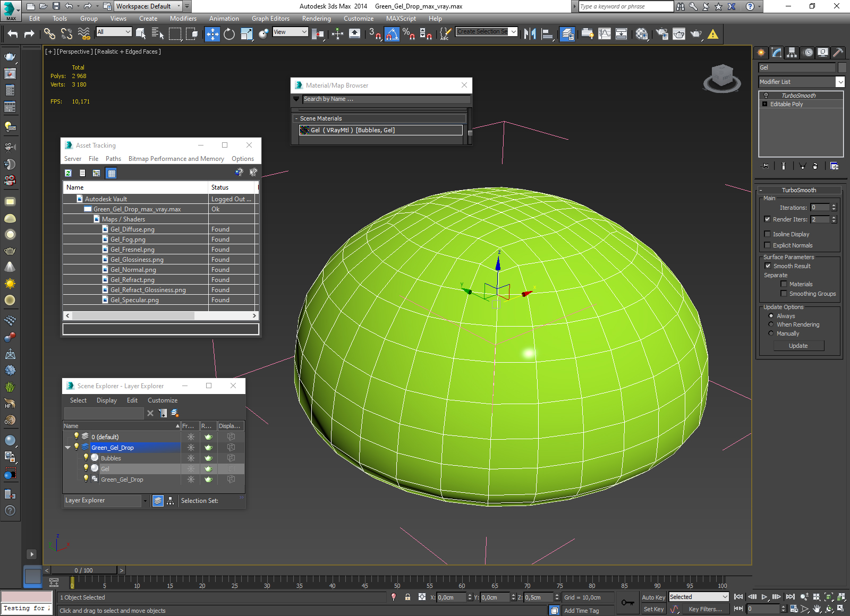This screenshot has height=616, width=850.
Task: Select the Move tool in main toolbar
Action: pos(212,34)
